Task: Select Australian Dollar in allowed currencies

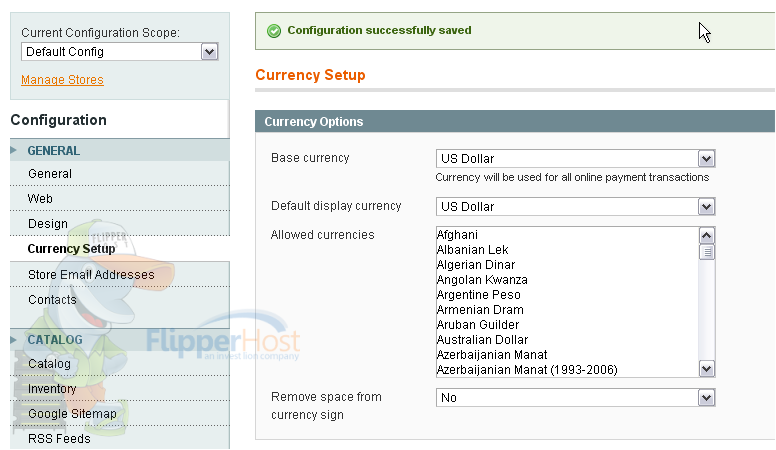Action: point(483,340)
